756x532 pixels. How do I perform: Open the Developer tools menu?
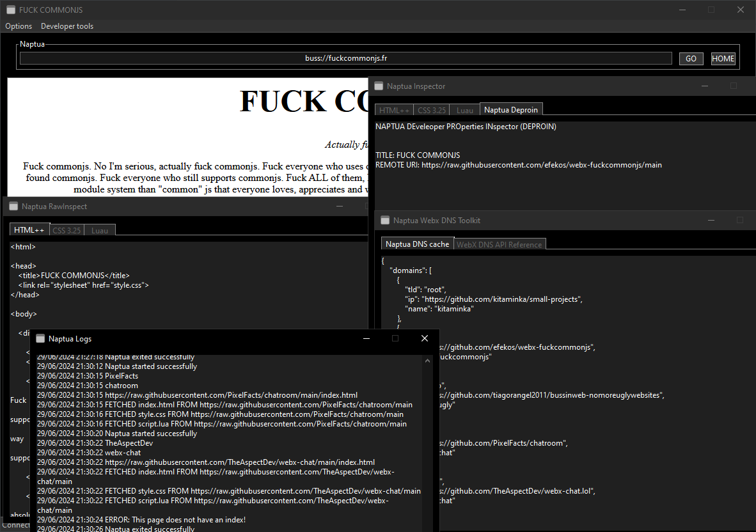(67, 26)
